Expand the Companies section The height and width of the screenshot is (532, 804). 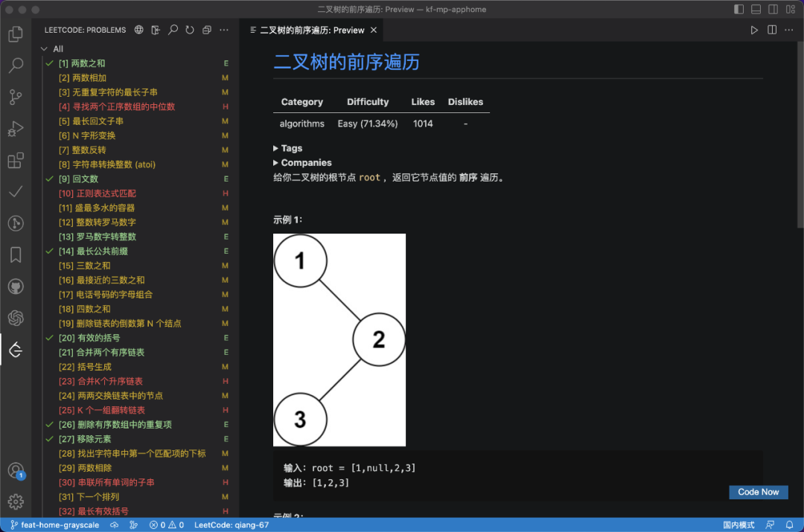pos(302,162)
